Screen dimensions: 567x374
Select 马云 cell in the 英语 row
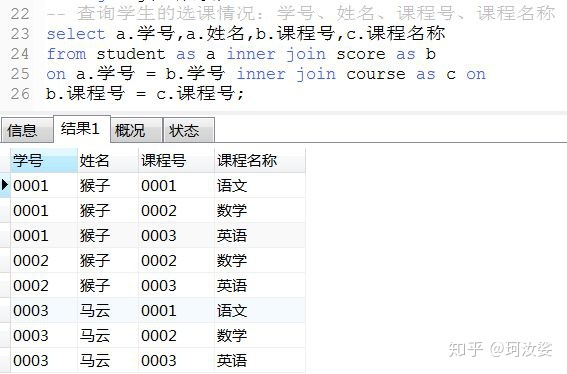point(108,360)
